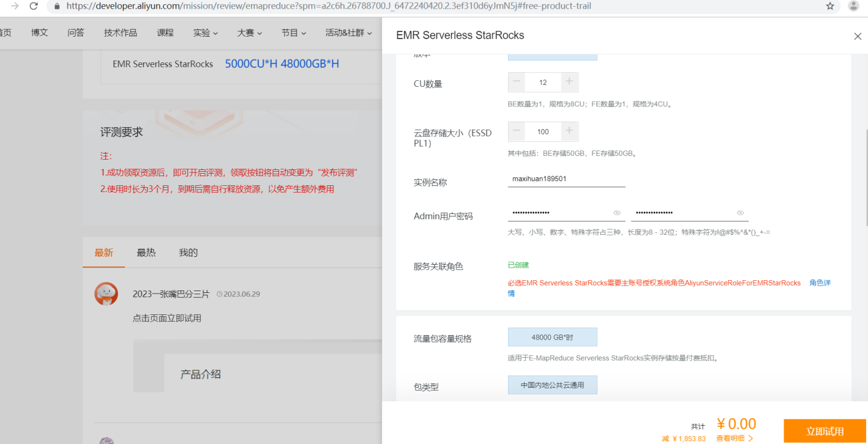This screenshot has width=868, height=444.
Task: Click the BE数量为1 specification hint text
Action: [x=591, y=104]
